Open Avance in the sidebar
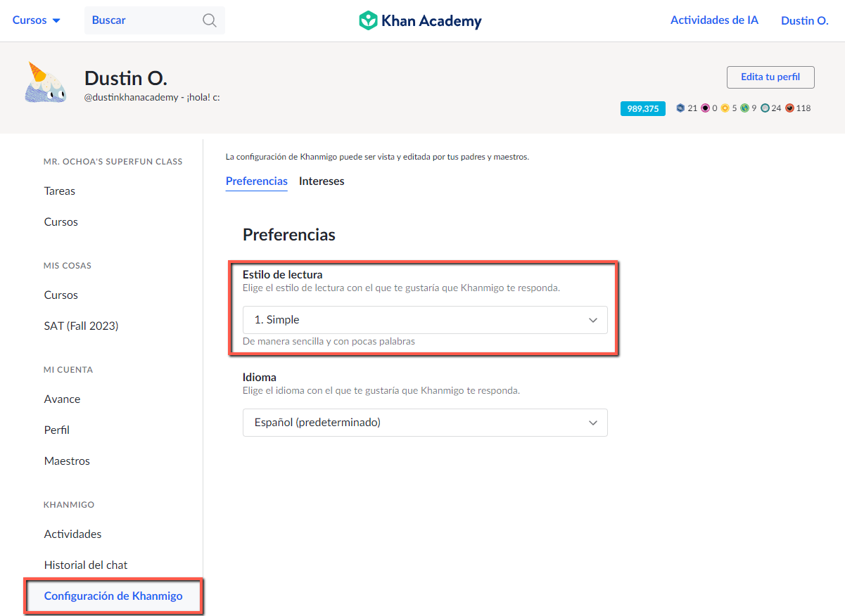Image resolution: width=845 pixels, height=616 pixels. click(62, 399)
